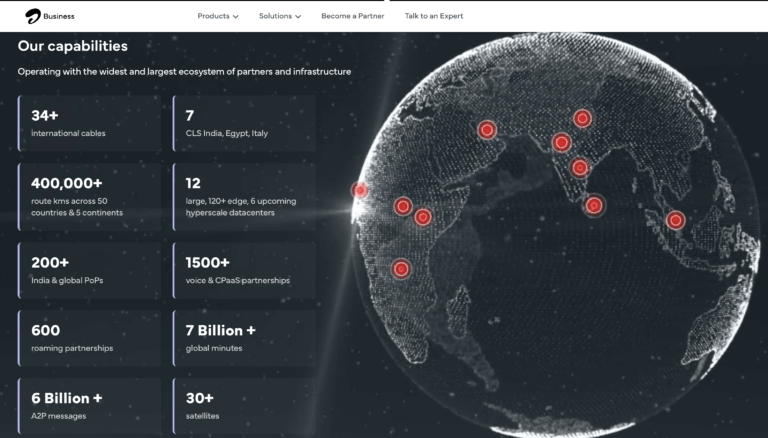768x438 pixels.
Task: Click the 7 Billion + global minutes card
Action: [x=244, y=338]
